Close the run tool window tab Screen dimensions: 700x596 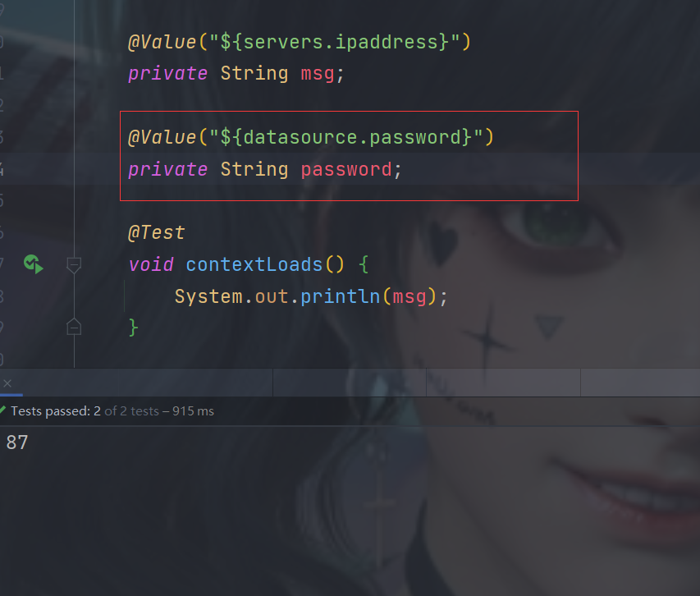tap(7, 383)
